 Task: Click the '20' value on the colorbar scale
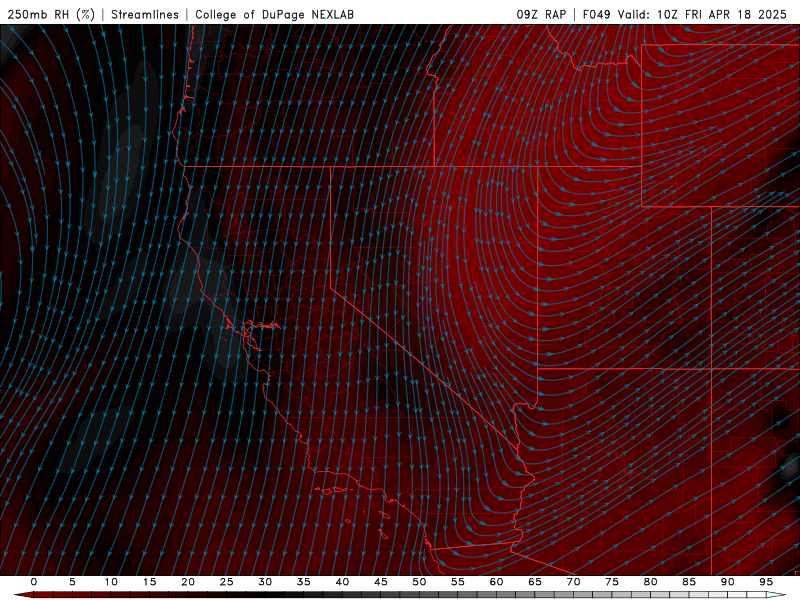pyautogui.click(x=188, y=582)
